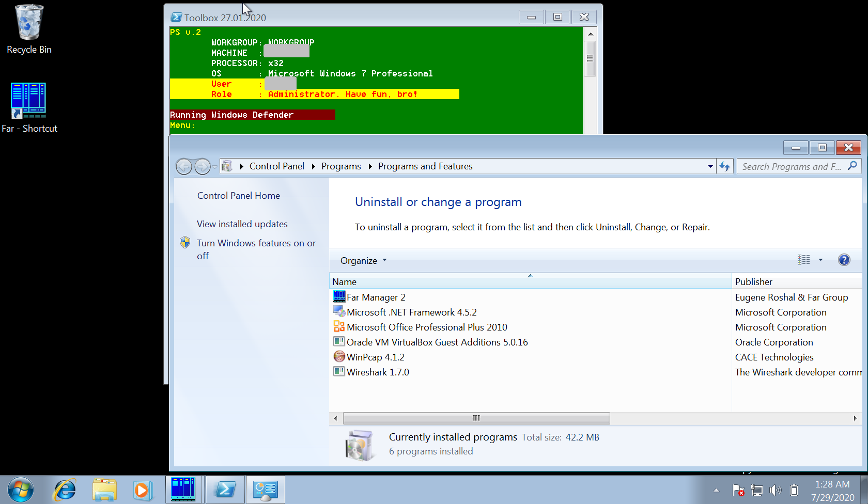Select Oracle VM VirtualBox Guest Additions 5.0.16
Screen dimensions: 868x504
596,342
